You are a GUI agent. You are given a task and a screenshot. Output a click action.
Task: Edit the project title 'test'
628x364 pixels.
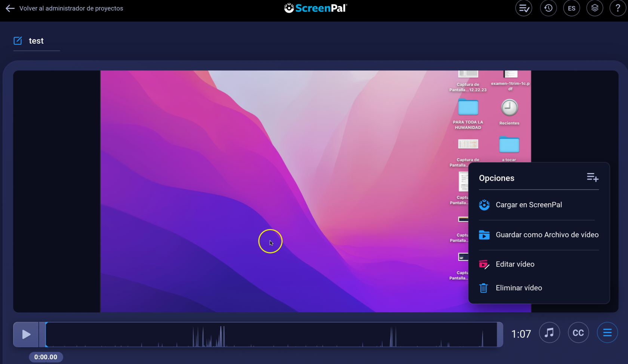pyautogui.click(x=36, y=41)
